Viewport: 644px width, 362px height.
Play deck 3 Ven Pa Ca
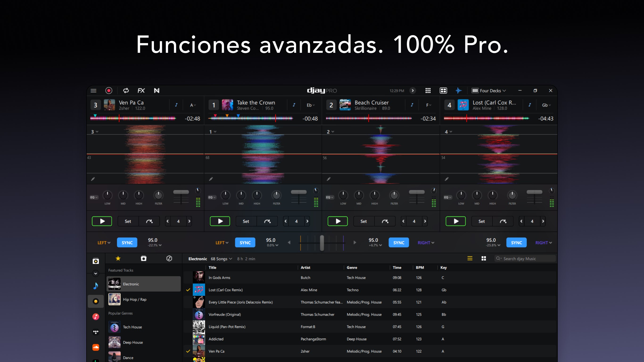pos(102,221)
